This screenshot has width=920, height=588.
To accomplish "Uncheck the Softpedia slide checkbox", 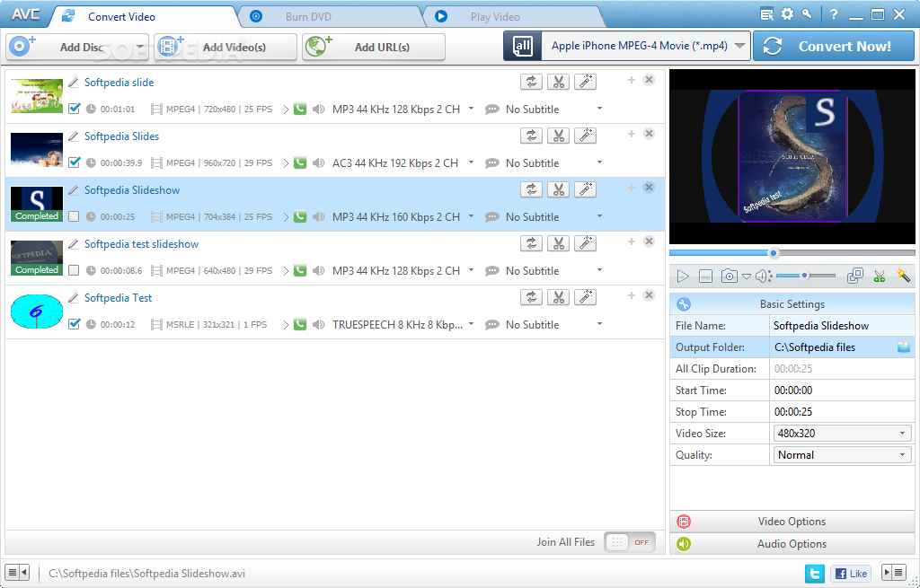I will pyautogui.click(x=74, y=109).
